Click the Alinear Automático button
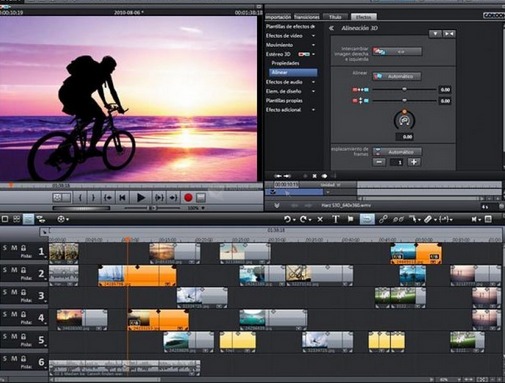Image resolution: width=505 pixels, height=383 pixels. point(397,76)
